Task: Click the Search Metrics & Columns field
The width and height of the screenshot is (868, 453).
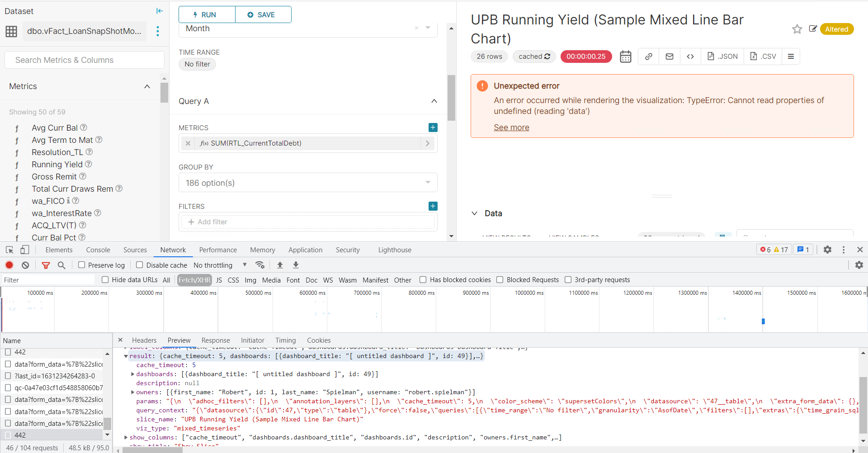Action: [84, 60]
